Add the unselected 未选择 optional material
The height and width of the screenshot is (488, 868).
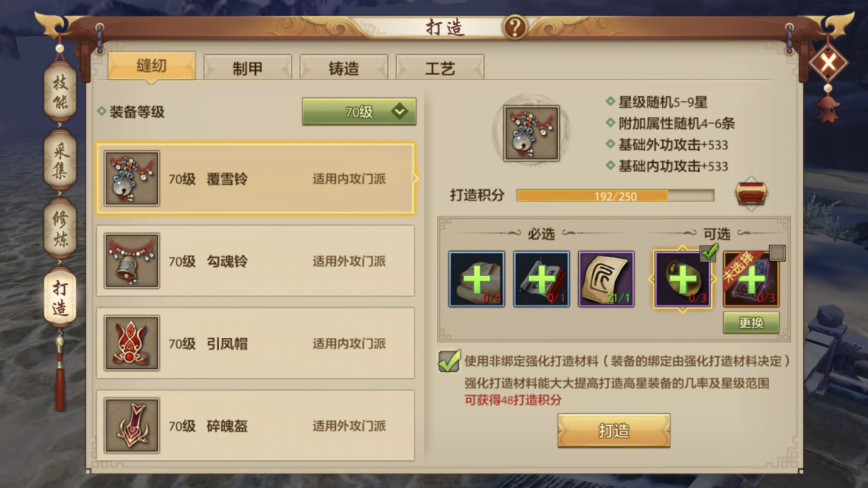pos(751,279)
